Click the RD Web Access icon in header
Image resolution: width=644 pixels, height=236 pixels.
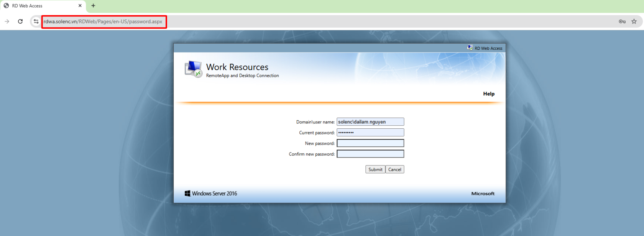pos(470,48)
